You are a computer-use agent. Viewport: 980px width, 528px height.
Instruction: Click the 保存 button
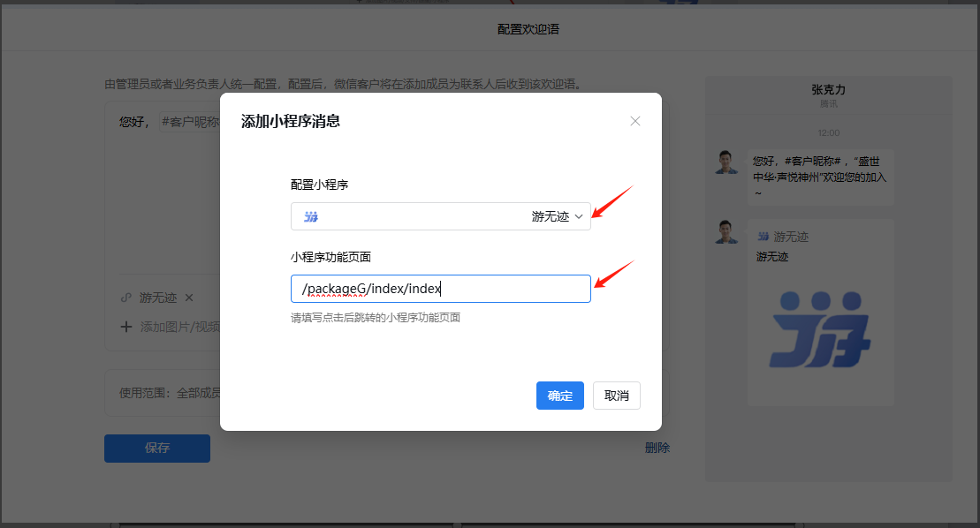pos(156,448)
